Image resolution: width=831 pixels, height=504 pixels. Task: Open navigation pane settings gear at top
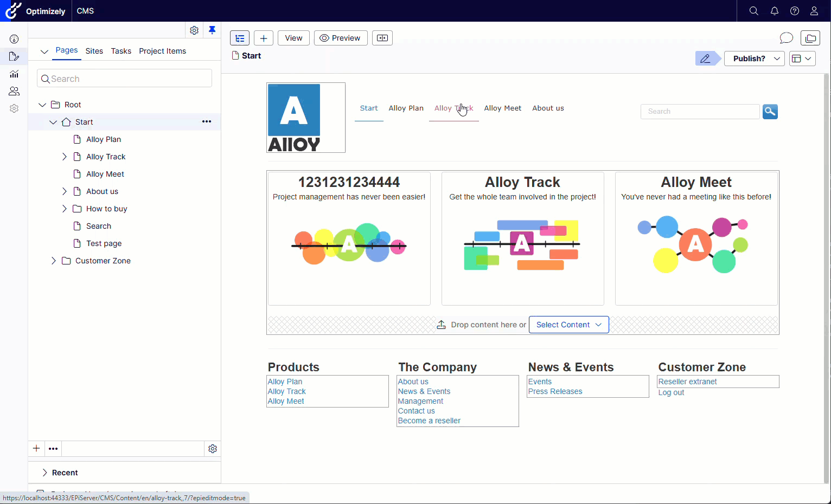pos(194,30)
